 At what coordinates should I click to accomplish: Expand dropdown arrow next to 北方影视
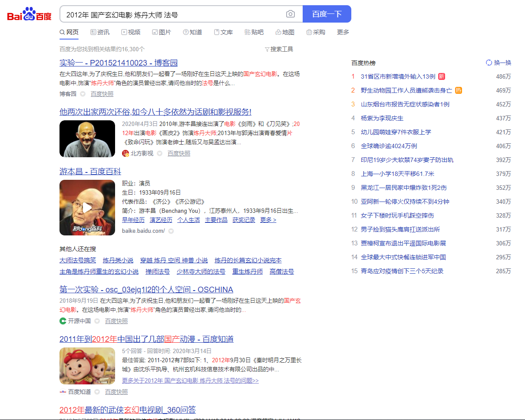pyautogui.click(x=159, y=153)
